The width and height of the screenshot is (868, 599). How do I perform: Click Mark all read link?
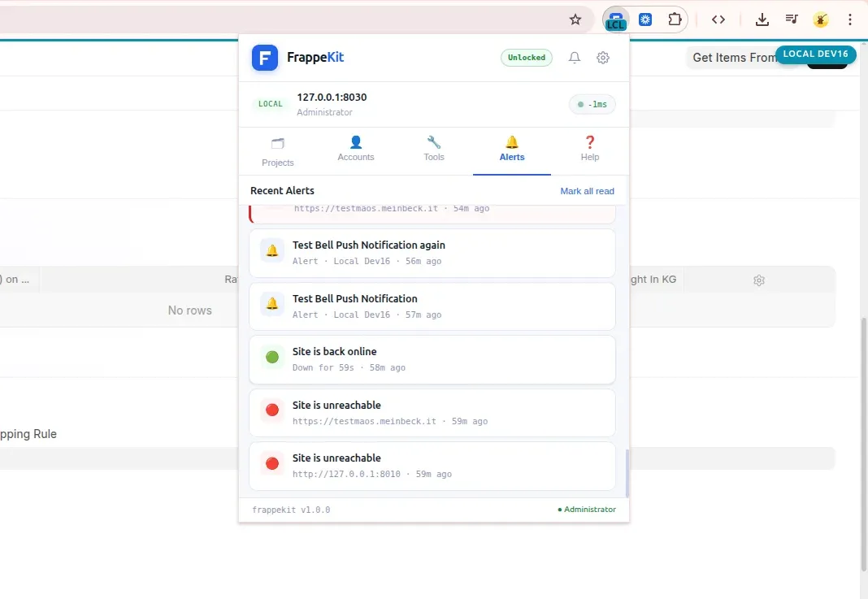point(588,191)
